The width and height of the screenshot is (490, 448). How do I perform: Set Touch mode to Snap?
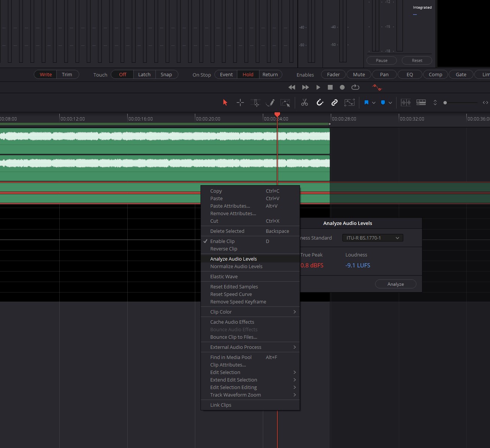click(166, 74)
